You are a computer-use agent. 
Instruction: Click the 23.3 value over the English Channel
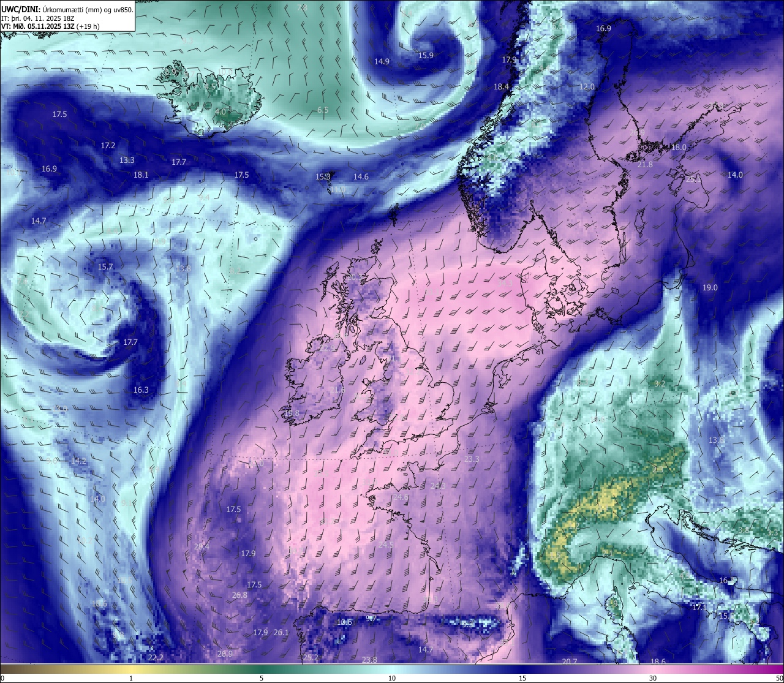tap(472, 459)
